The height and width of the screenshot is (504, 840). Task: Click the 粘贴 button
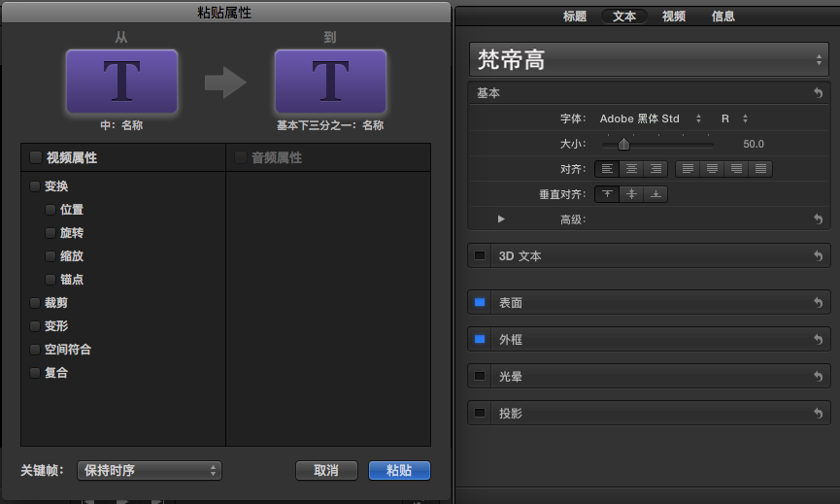(399, 470)
